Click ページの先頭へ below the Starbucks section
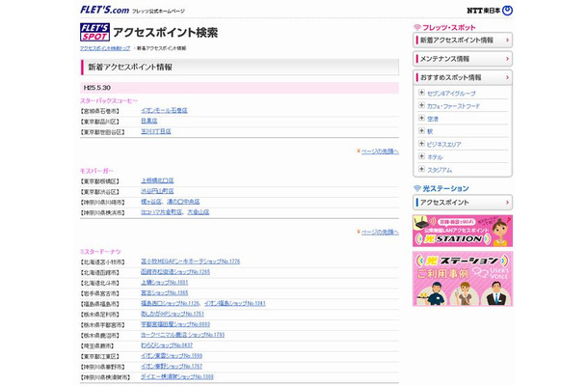 (380, 152)
